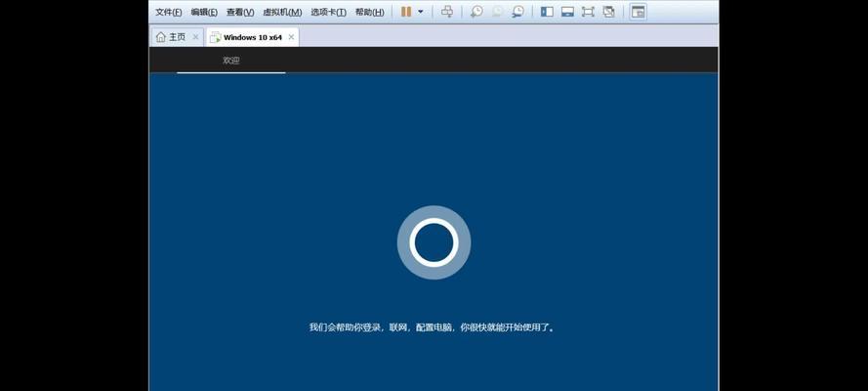Open the snapshot manager icon
This screenshot has width=868, height=391.
pos(517,12)
